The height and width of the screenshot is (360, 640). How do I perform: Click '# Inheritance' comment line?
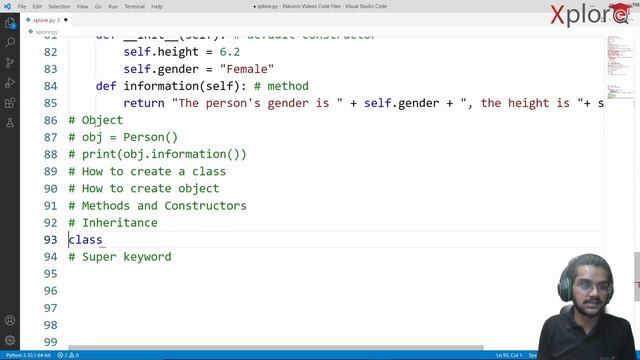[x=113, y=223]
